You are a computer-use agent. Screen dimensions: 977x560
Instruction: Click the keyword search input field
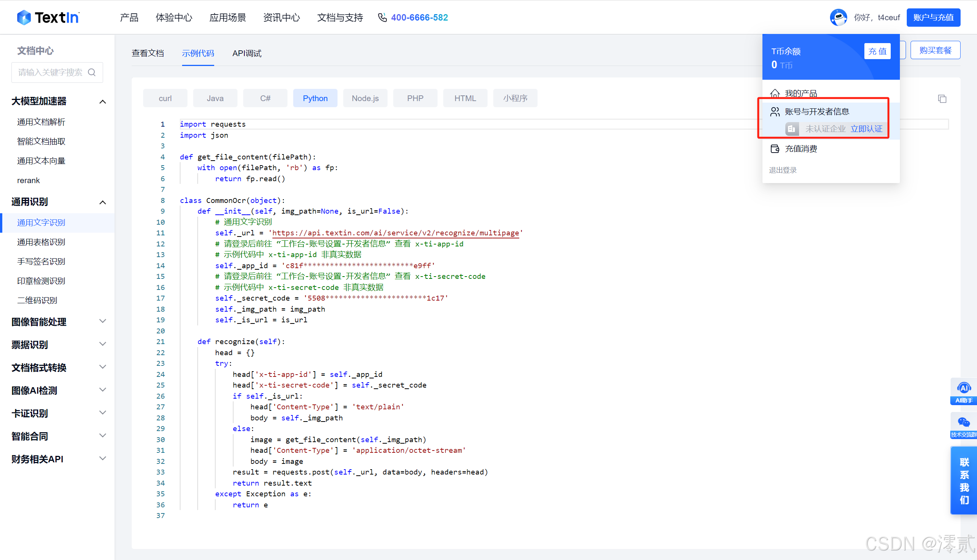50,72
